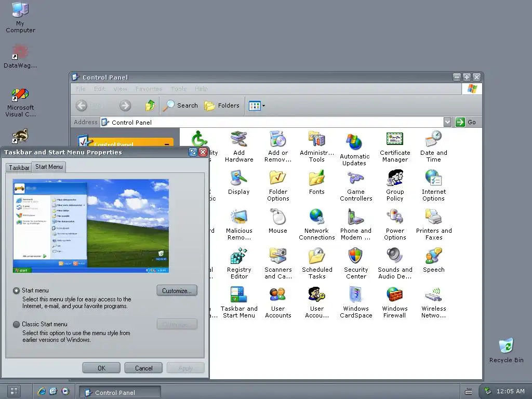
Task: Click the Help button in dialog title bar
Action: click(193, 152)
